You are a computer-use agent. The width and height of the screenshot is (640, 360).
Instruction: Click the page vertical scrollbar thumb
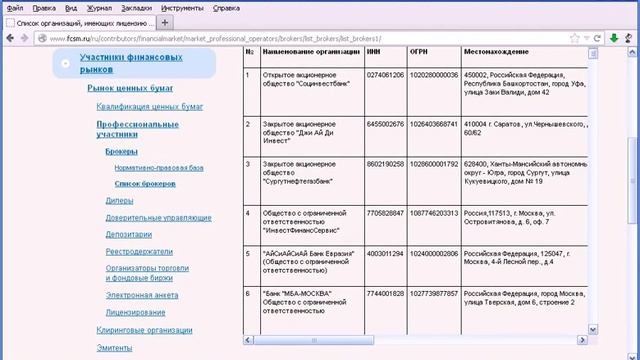point(632,180)
